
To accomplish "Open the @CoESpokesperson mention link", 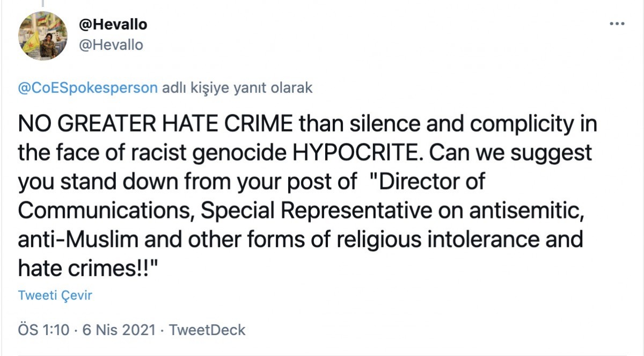I will point(88,88).
